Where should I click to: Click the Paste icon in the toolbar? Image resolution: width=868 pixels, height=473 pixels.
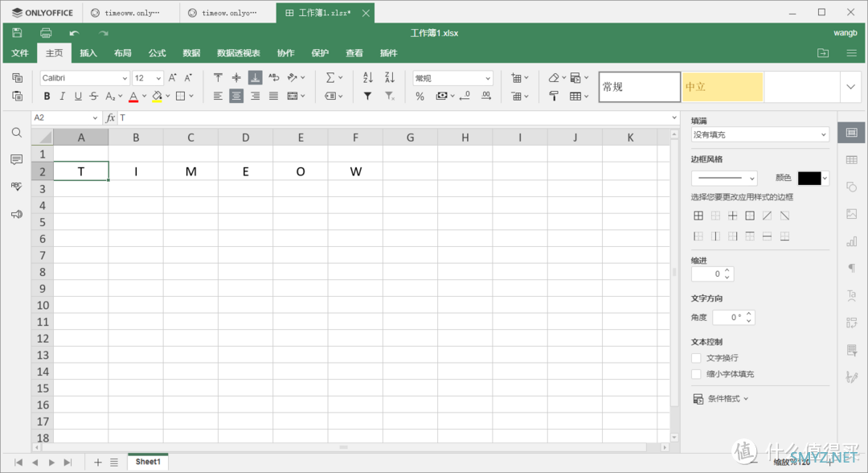pyautogui.click(x=17, y=96)
